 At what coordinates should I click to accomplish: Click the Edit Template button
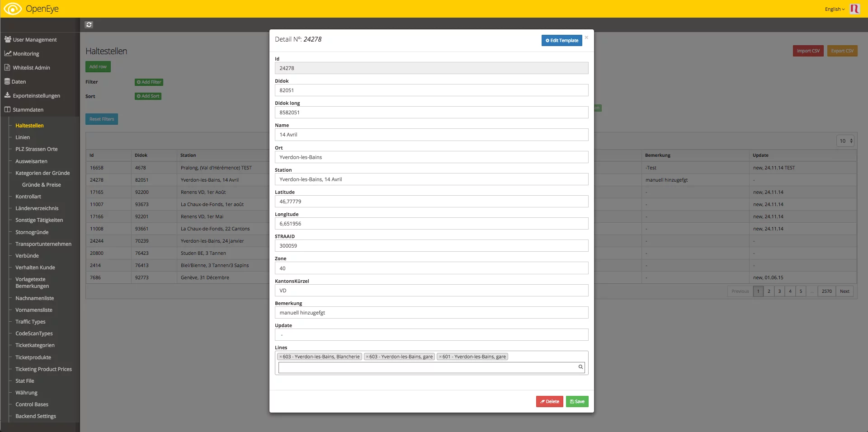(x=561, y=40)
